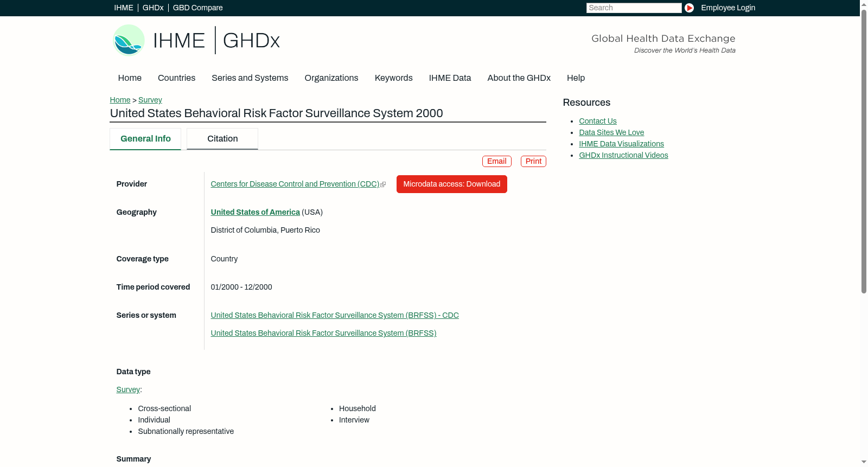The width and height of the screenshot is (868, 467).
Task: Open the Series and Systems menu
Action: tap(250, 78)
